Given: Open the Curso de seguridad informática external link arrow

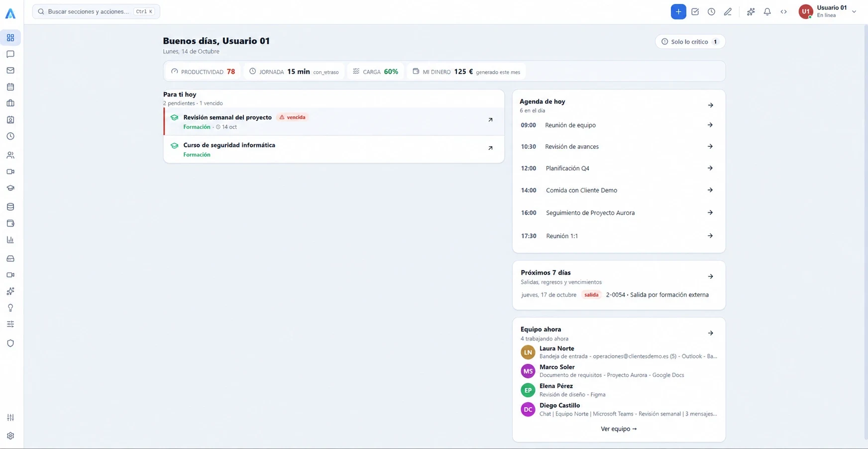Looking at the screenshot, I should click(490, 148).
